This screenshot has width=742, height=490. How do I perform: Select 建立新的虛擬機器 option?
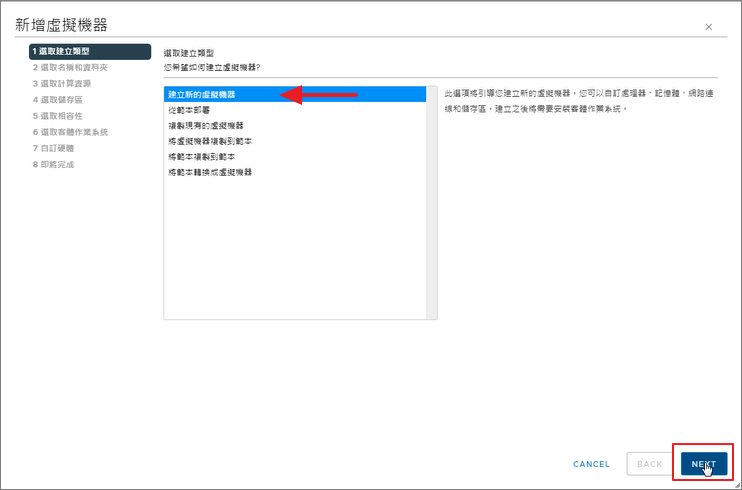point(295,94)
